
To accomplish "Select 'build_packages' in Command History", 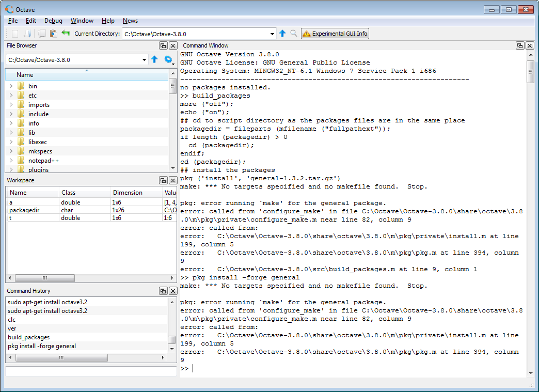I will point(29,337).
